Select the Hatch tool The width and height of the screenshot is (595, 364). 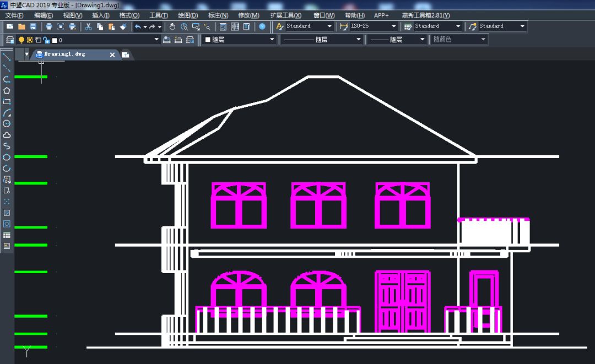click(x=7, y=213)
